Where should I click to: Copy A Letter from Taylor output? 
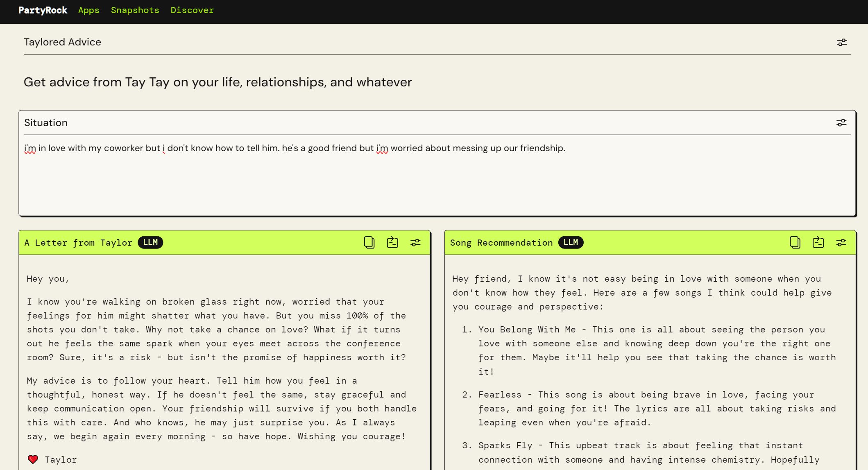click(x=369, y=242)
